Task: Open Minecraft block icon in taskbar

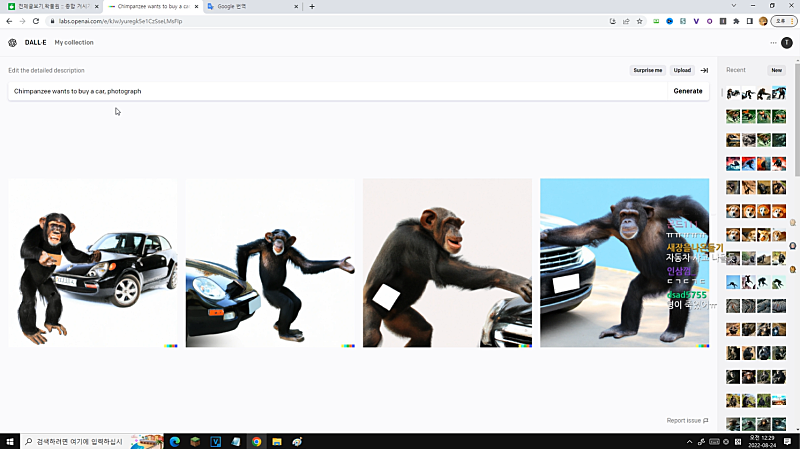Action: (195, 441)
